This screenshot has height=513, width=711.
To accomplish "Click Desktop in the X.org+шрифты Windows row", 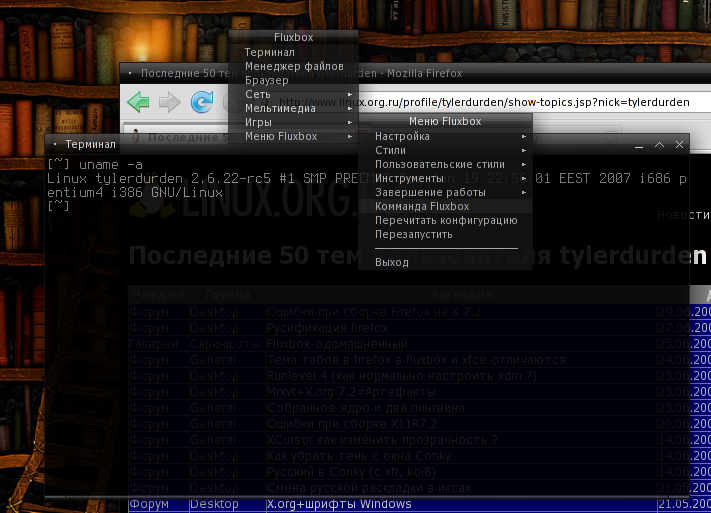I will click(214, 504).
